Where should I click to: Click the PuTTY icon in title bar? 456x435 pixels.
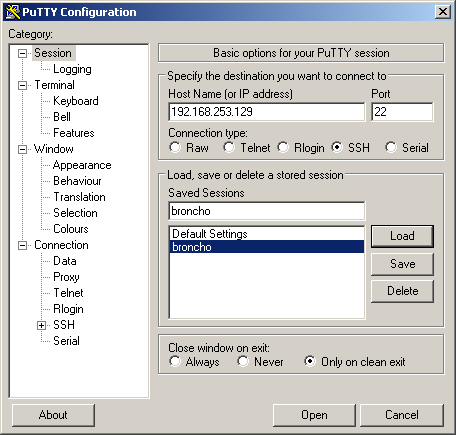pyautogui.click(x=13, y=12)
